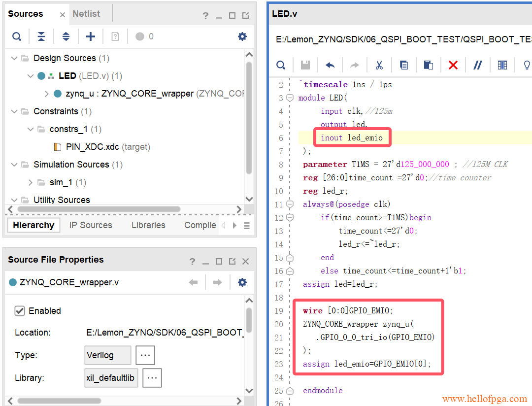Toggle line comment with the // icon

pos(477,65)
